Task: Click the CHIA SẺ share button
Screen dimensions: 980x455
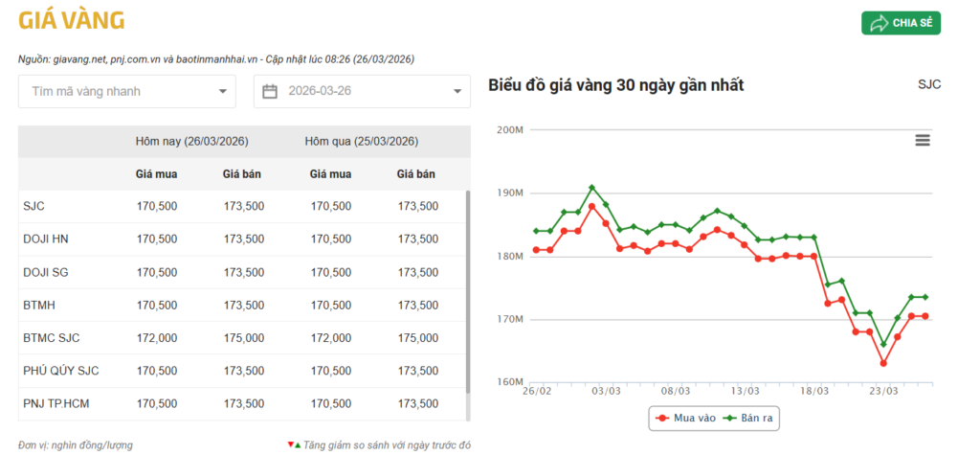Action: point(901,23)
